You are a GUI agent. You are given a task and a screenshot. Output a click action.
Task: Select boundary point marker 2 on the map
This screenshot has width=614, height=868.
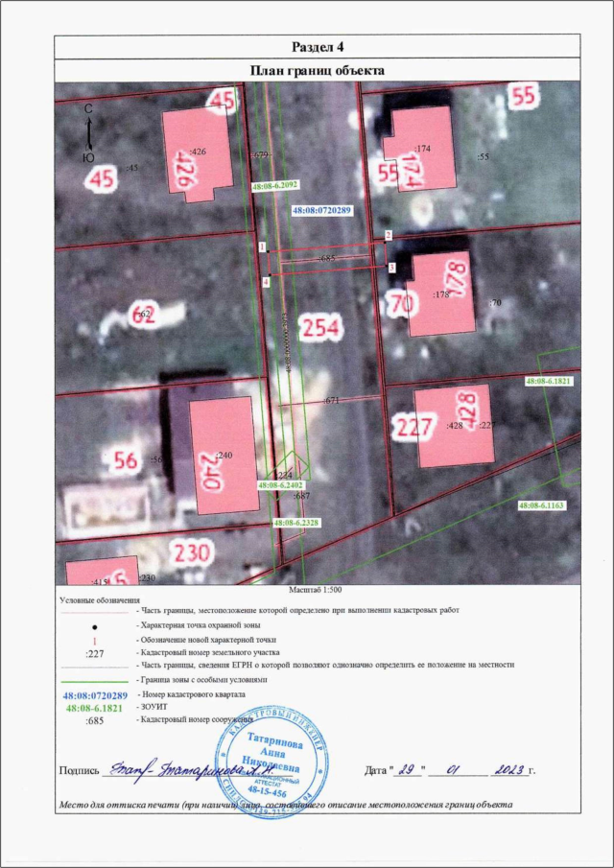(x=389, y=235)
